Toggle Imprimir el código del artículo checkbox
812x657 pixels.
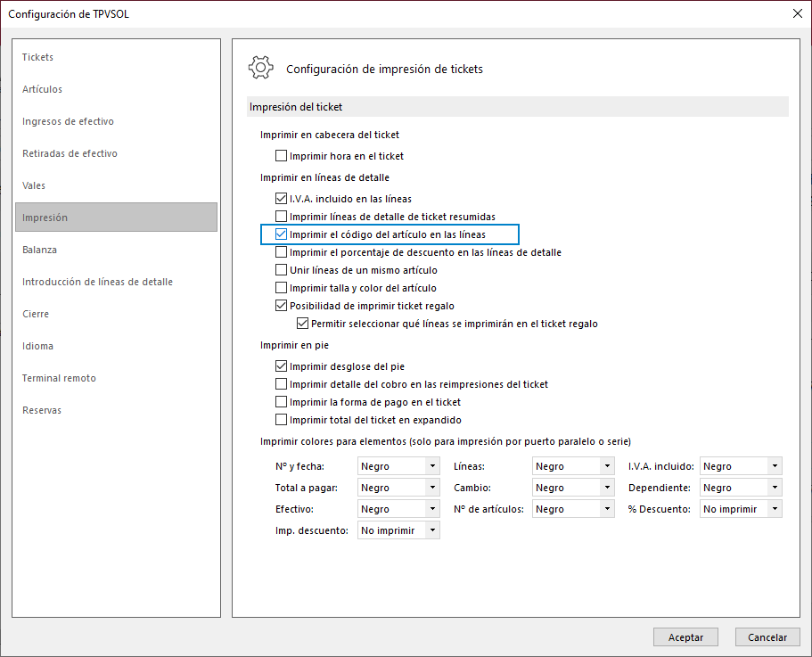281,234
